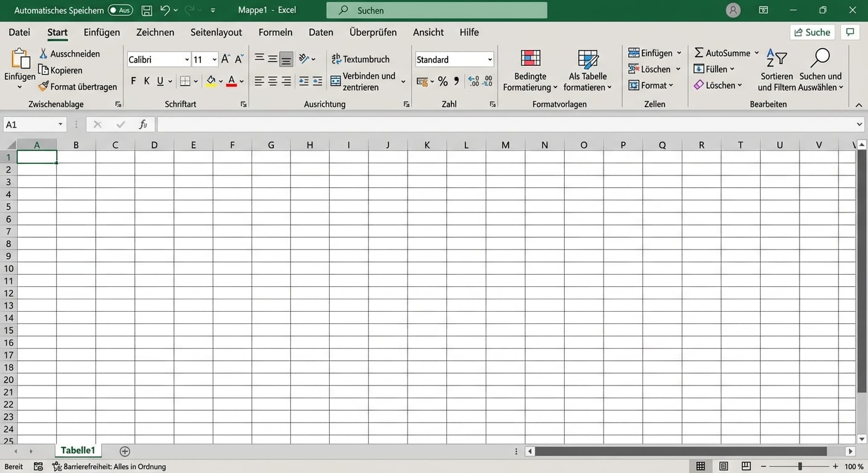Click the zoom slider handle

[800, 466]
